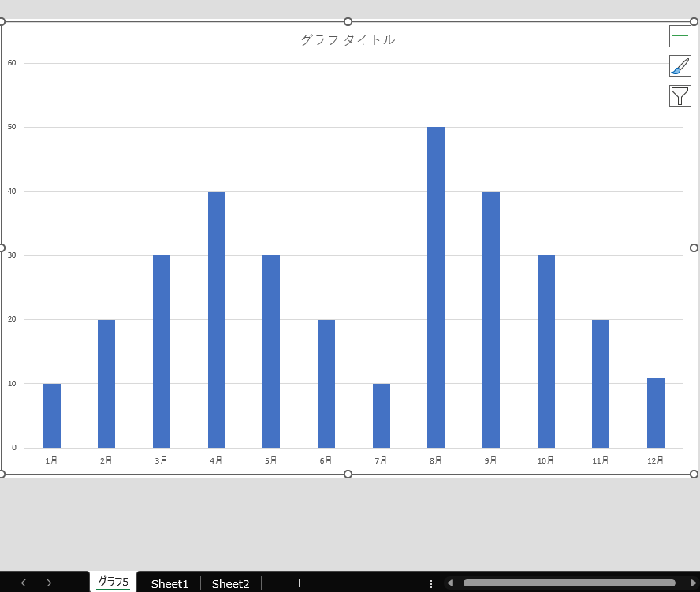Click the horizontal scrollbar thumb

(x=569, y=583)
